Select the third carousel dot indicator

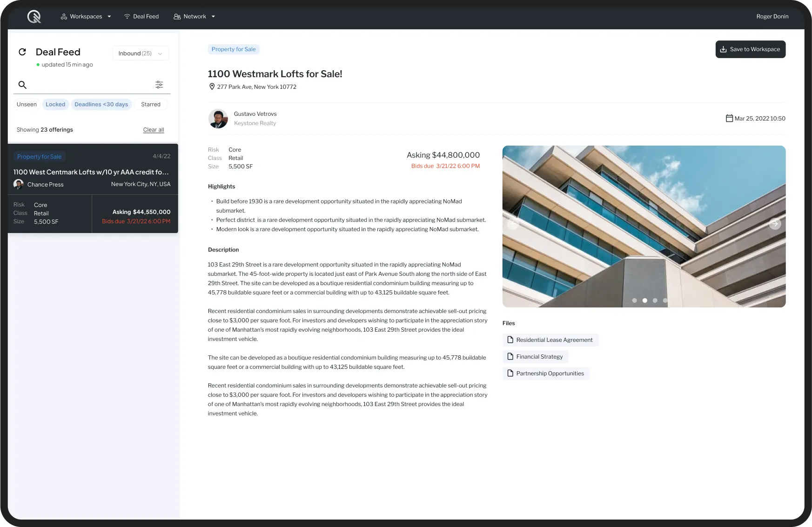coord(655,300)
